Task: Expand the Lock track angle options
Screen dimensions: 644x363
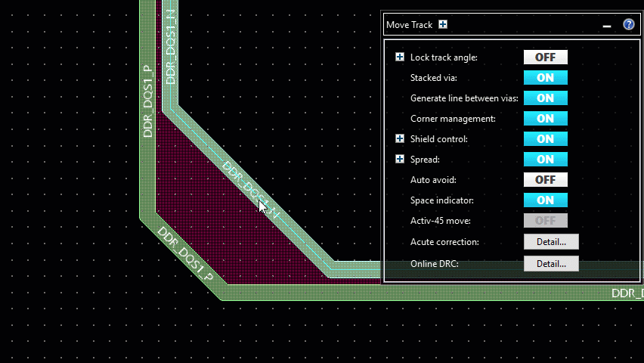Action: coord(400,57)
